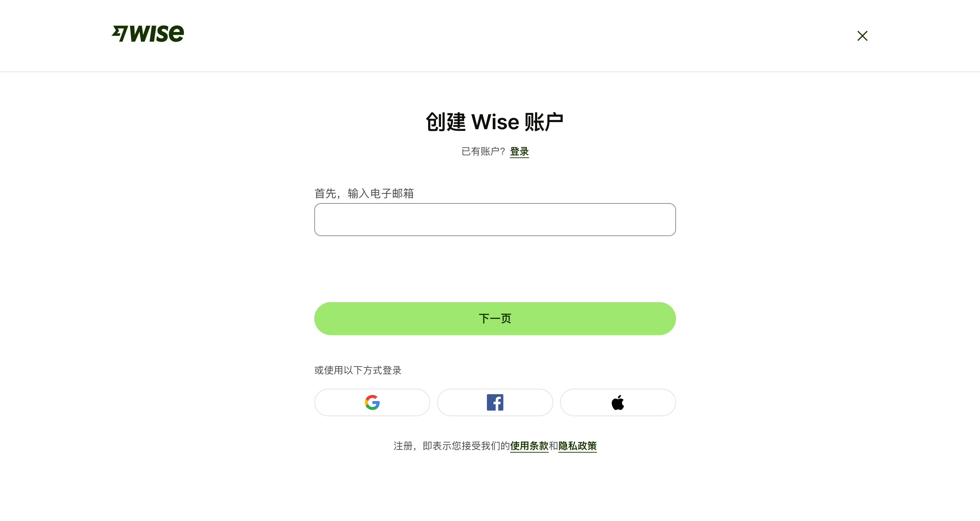
Task: Click the Google button under 或使用以下方式登录
Action: [x=372, y=402]
